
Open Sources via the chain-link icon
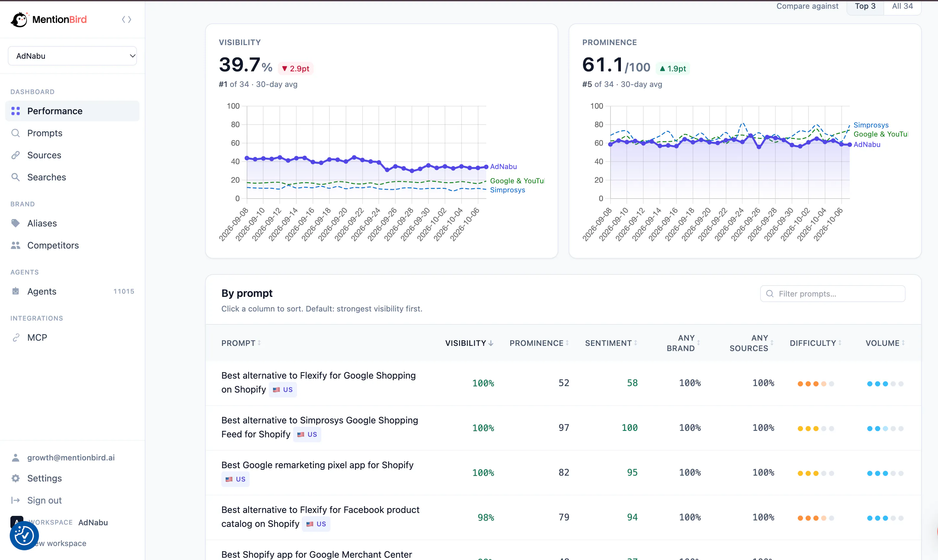coord(16,155)
